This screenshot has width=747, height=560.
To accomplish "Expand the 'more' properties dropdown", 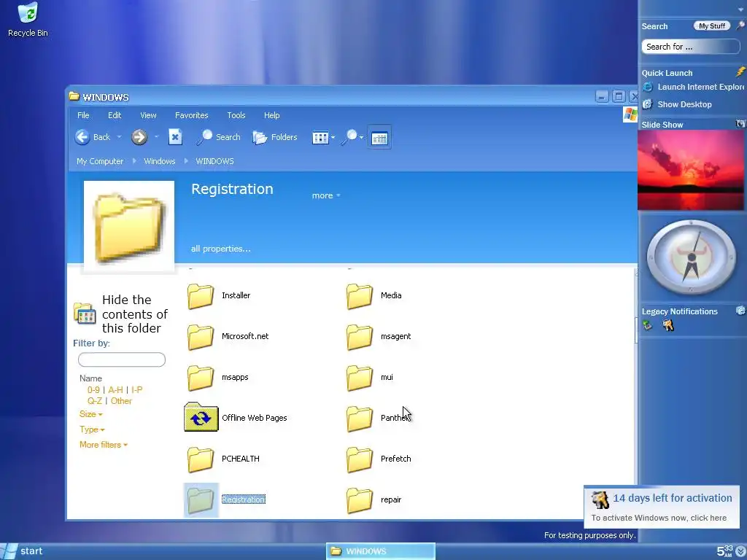I will (x=326, y=195).
